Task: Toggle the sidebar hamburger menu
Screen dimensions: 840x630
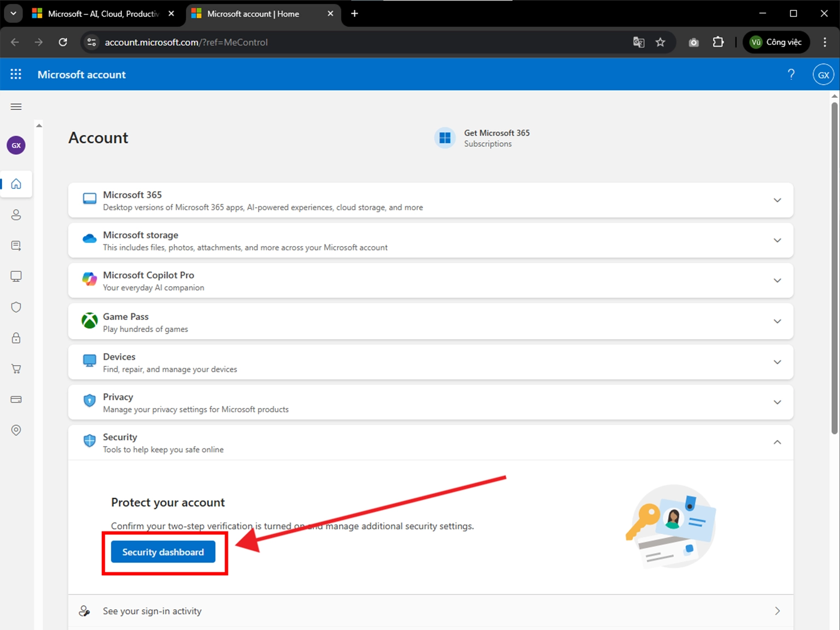Action: 16,106
